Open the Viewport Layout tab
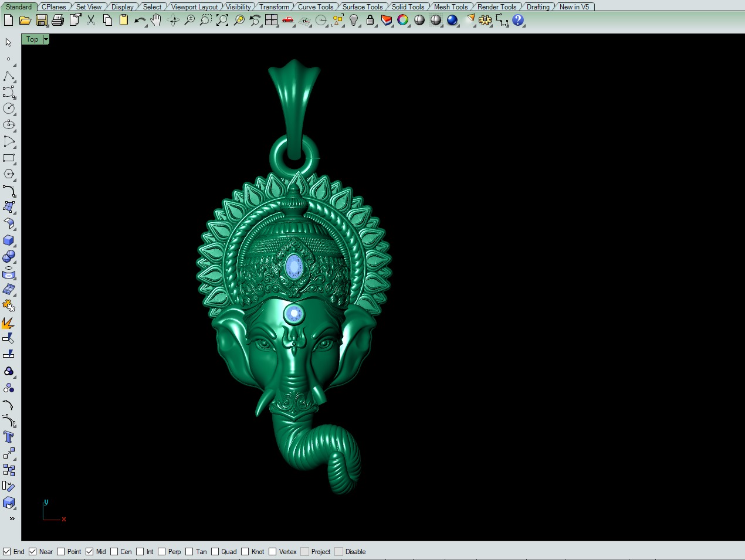This screenshot has width=745, height=560. (194, 7)
